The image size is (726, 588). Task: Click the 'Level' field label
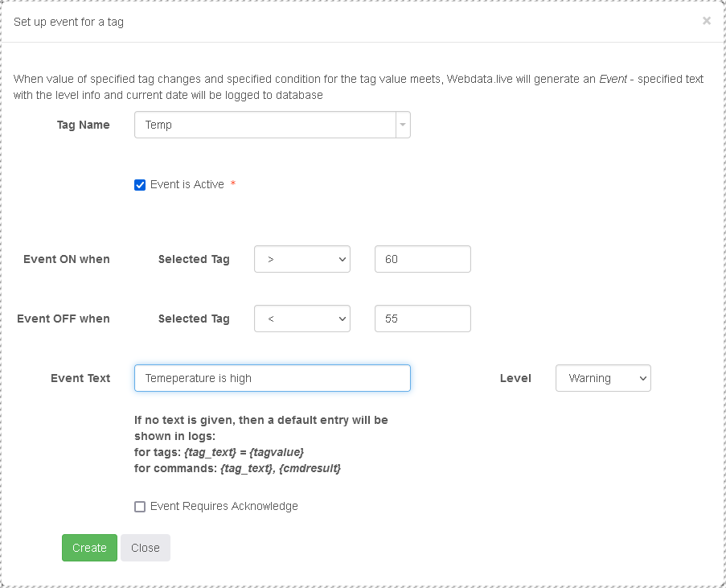(515, 378)
